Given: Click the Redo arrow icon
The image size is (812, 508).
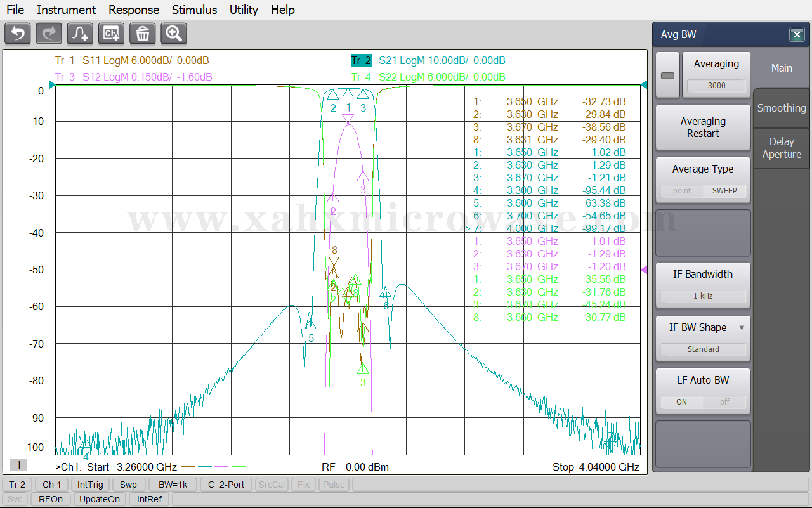Looking at the screenshot, I should click(49, 34).
